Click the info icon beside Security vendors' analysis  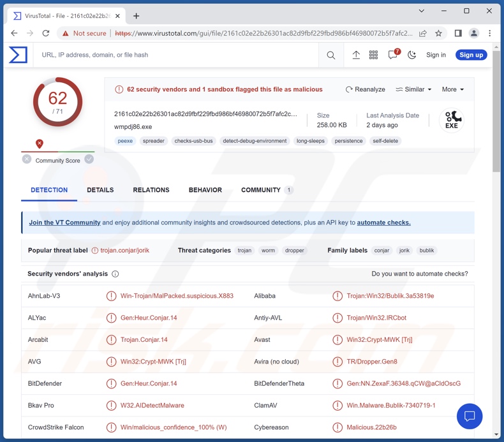coord(115,274)
